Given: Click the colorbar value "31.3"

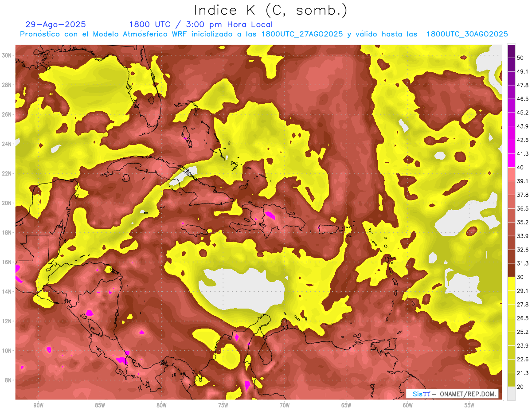Looking at the screenshot, I should (x=523, y=263).
